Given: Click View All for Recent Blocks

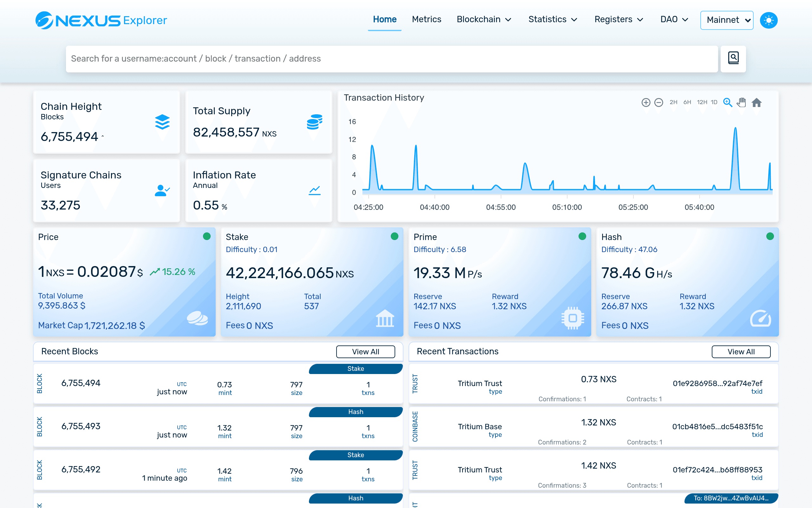Looking at the screenshot, I should (x=365, y=352).
